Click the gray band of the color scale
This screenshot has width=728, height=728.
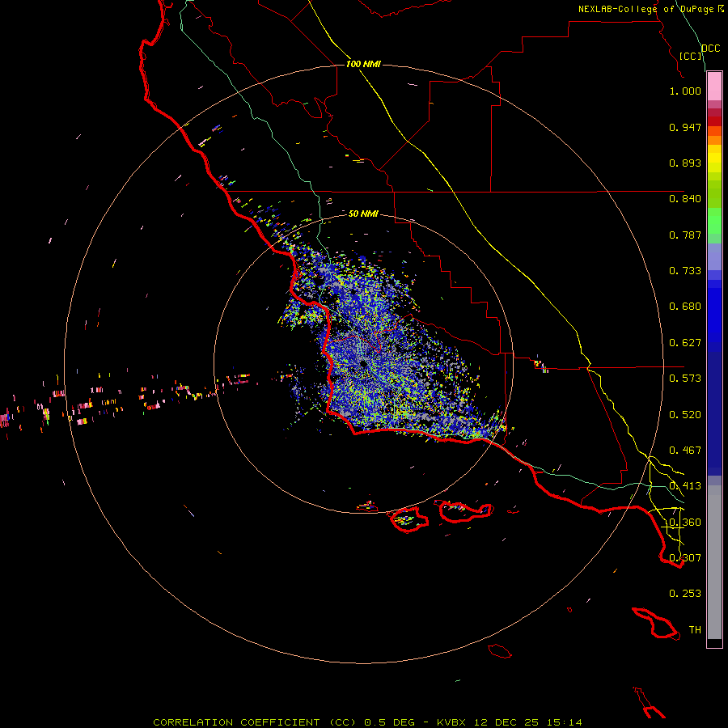click(x=714, y=562)
